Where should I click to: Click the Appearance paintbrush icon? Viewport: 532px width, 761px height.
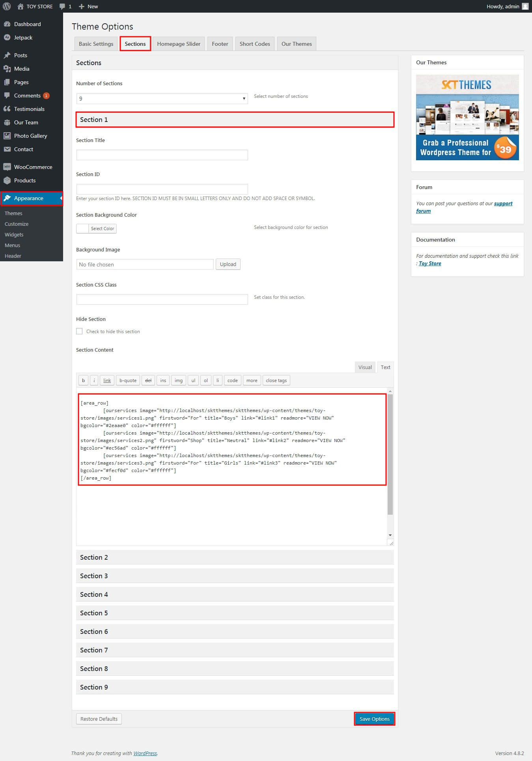pos(7,198)
